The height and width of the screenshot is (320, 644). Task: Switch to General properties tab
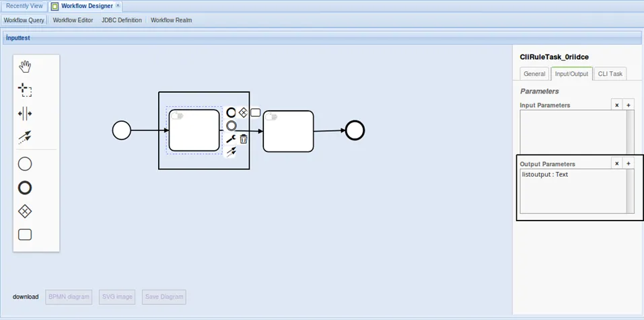[534, 74]
